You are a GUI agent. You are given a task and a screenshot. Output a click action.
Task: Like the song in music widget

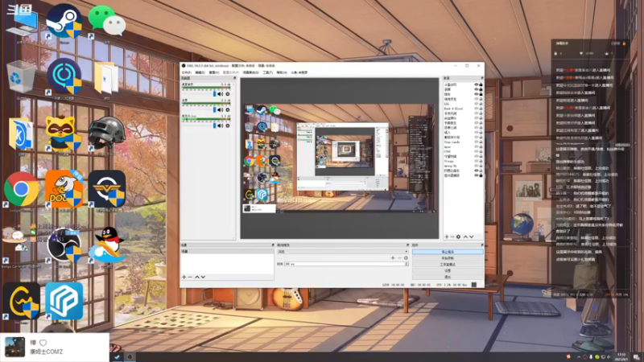pyautogui.click(x=43, y=343)
